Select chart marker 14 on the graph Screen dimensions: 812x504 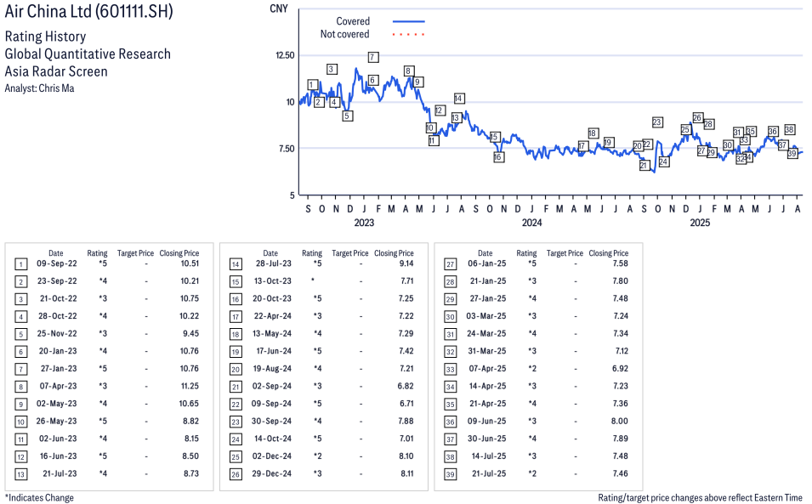coord(459,99)
